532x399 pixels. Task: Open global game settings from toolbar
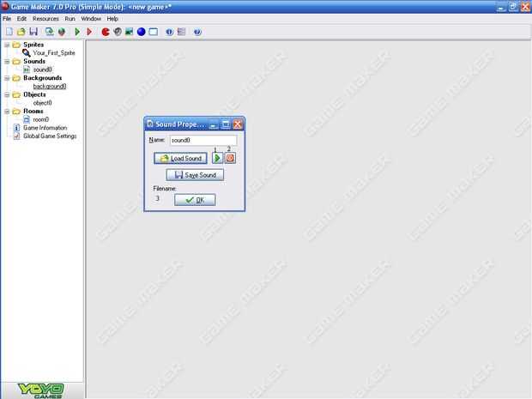pos(182,32)
